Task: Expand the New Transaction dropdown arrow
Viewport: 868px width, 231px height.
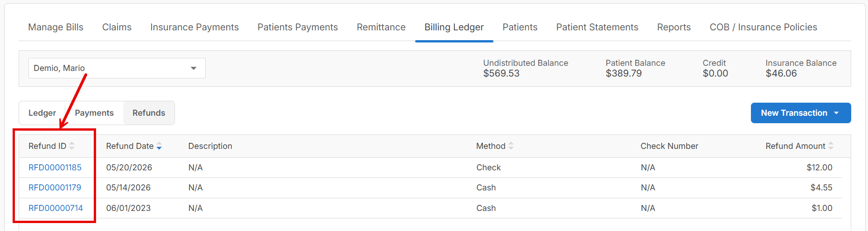Action: coord(836,113)
